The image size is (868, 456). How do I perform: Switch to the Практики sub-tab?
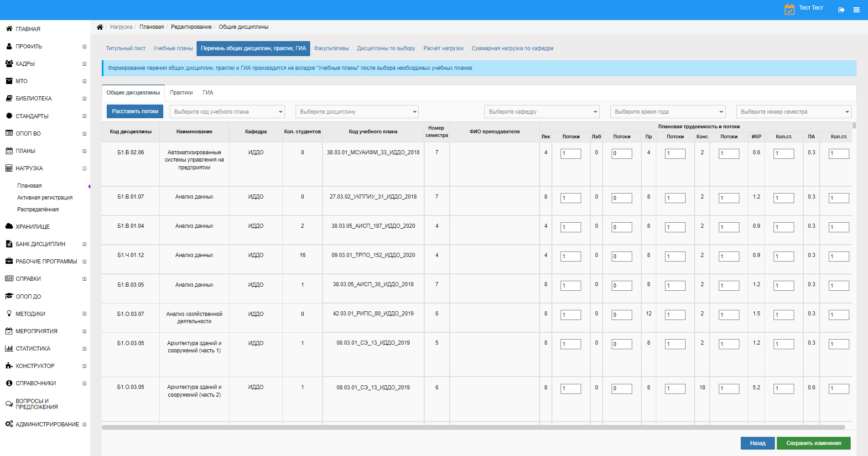[x=181, y=93]
